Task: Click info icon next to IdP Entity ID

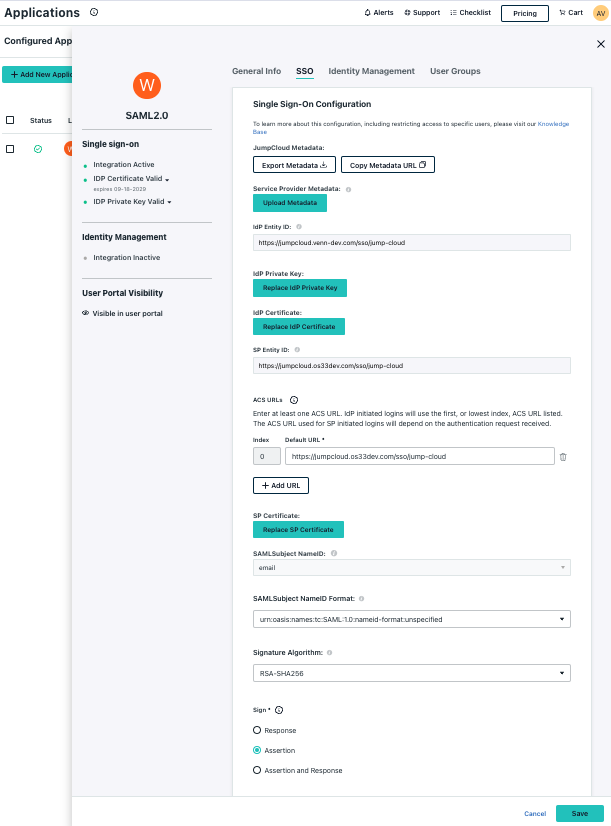Action: 299,227
